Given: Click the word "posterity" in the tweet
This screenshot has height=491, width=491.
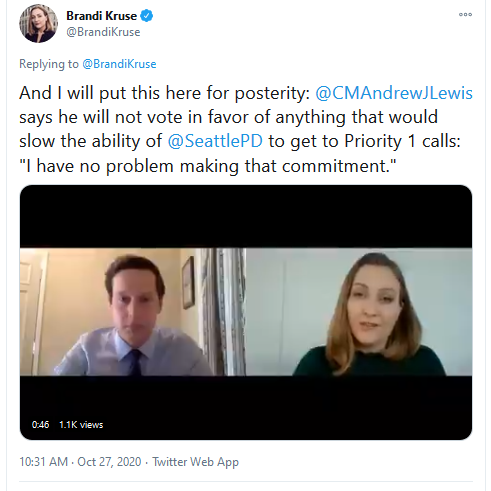Looking at the screenshot, I should 272,93.
